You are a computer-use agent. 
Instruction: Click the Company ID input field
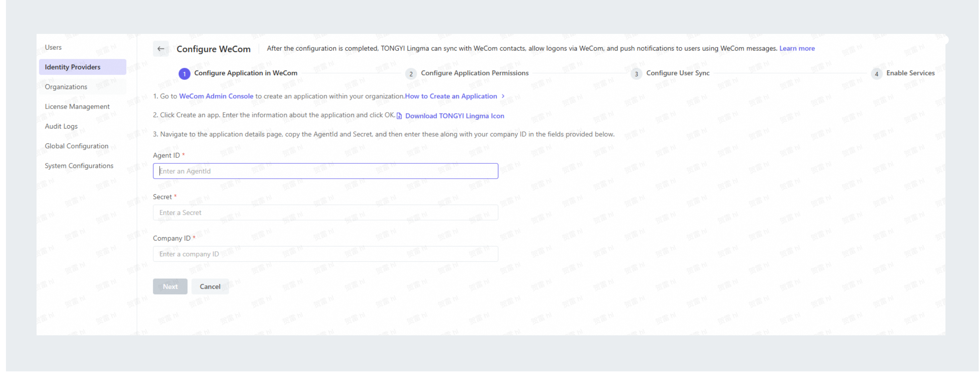[326, 254]
